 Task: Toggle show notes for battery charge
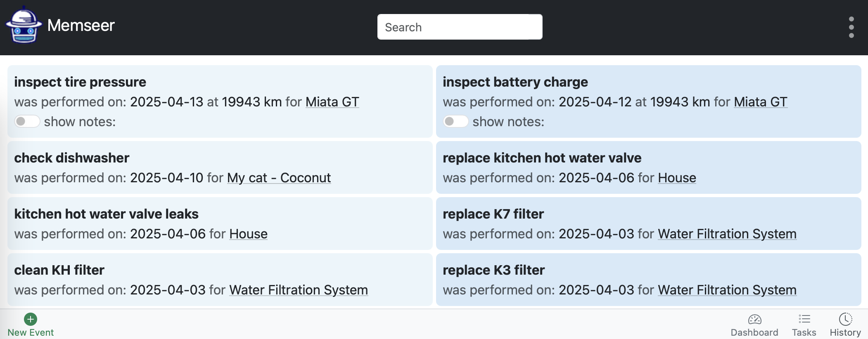coord(456,121)
